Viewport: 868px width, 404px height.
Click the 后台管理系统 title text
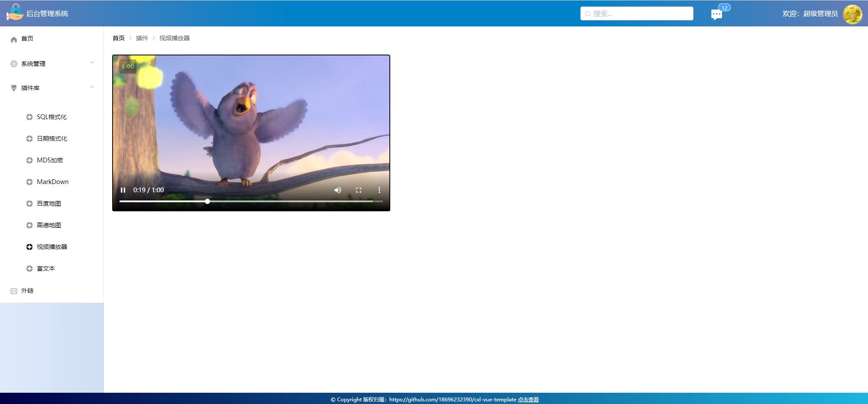(47, 13)
